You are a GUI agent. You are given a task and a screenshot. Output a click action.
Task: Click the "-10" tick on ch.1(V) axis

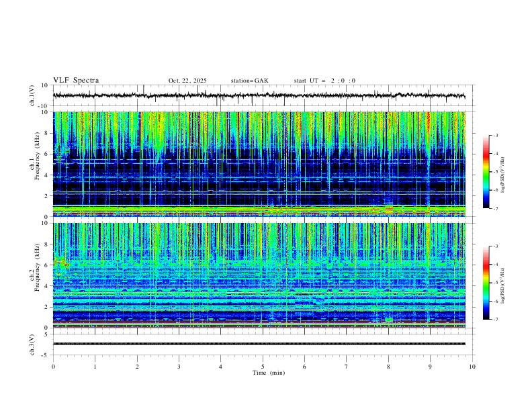pyautogui.click(x=44, y=106)
